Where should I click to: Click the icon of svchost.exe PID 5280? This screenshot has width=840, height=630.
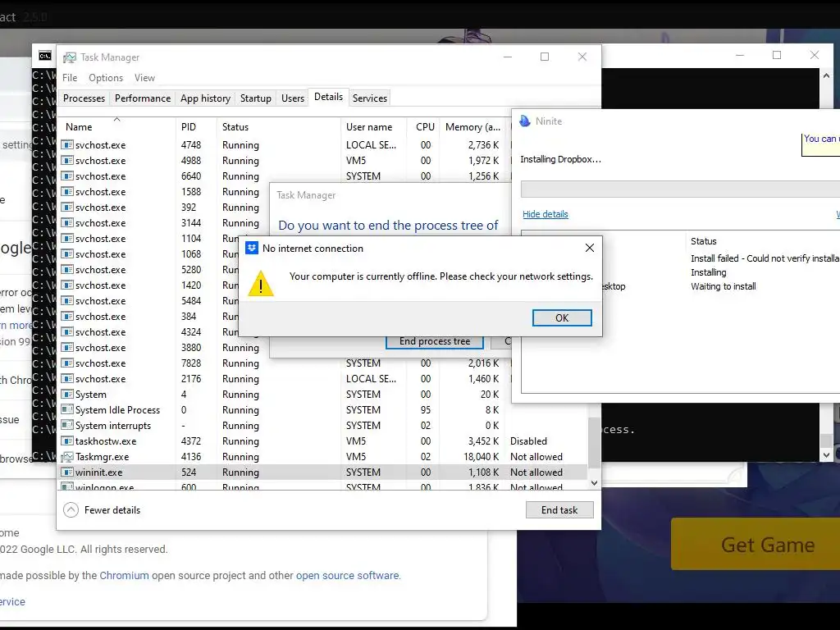[67, 269]
